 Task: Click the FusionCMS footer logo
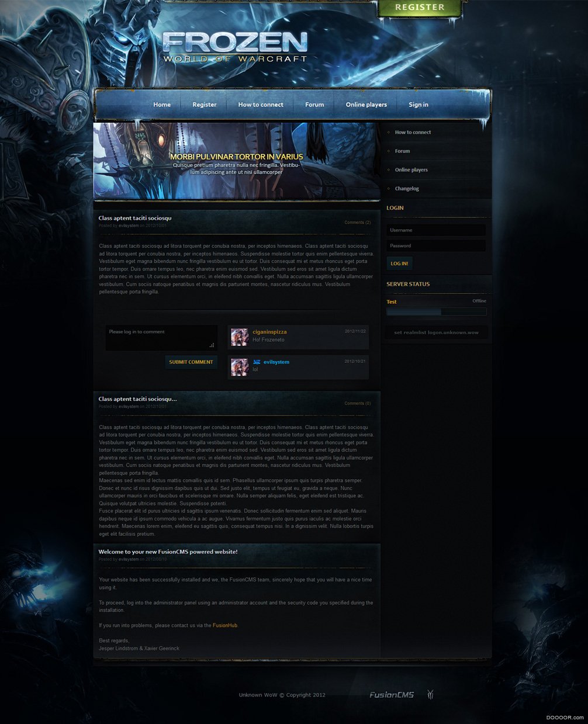coord(392,695)
